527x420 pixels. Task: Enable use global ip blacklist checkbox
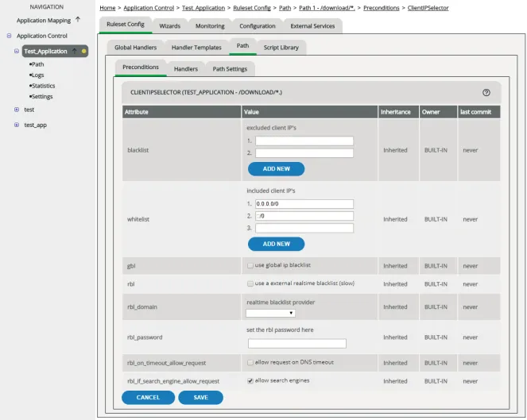pyautogui.click(x=250, y=265)
